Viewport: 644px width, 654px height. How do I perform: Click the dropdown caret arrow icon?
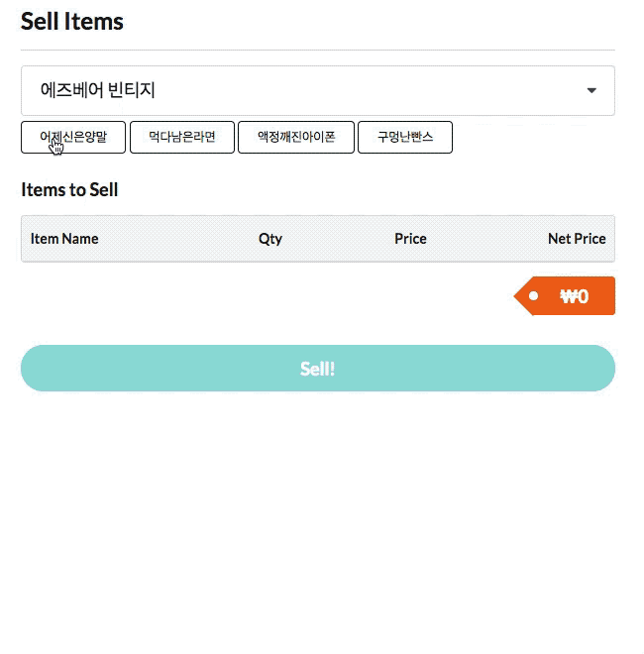tap(591, 91)
